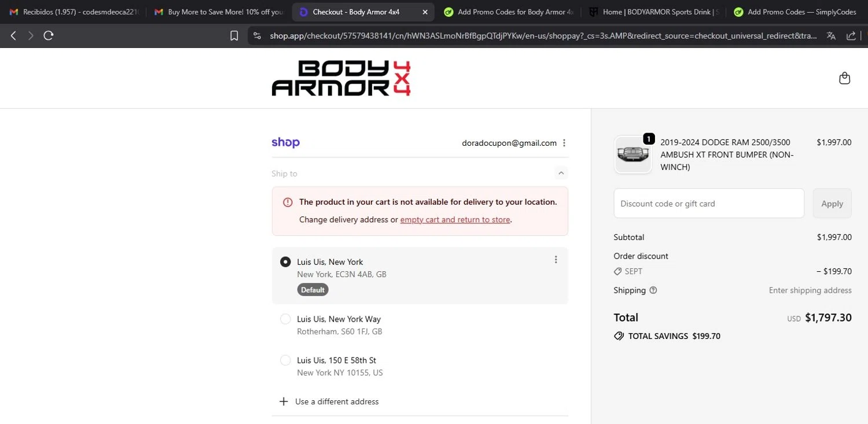The width and height of the screenshot is (868, 424).
Task: Switch to Buy More to Save More tab
Action: (219, 12)
